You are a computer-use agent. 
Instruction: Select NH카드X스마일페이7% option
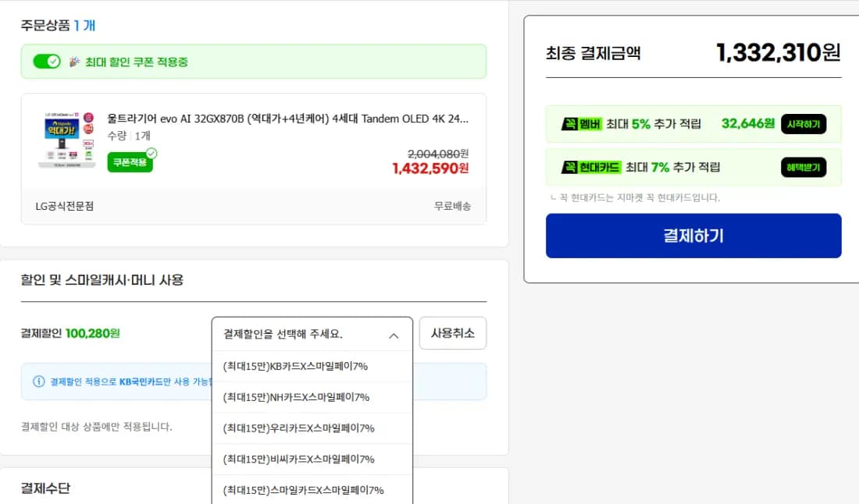pos(312,397)
